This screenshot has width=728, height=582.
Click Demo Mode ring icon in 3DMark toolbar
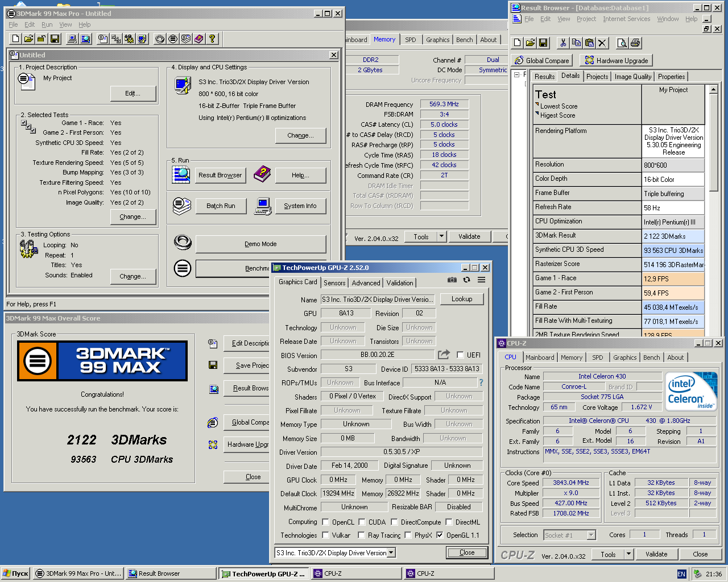[x=160, y=39]
